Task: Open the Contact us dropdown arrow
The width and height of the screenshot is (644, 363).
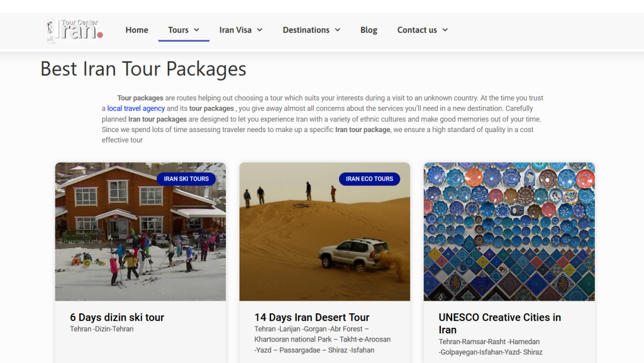Action: (445, 30)
